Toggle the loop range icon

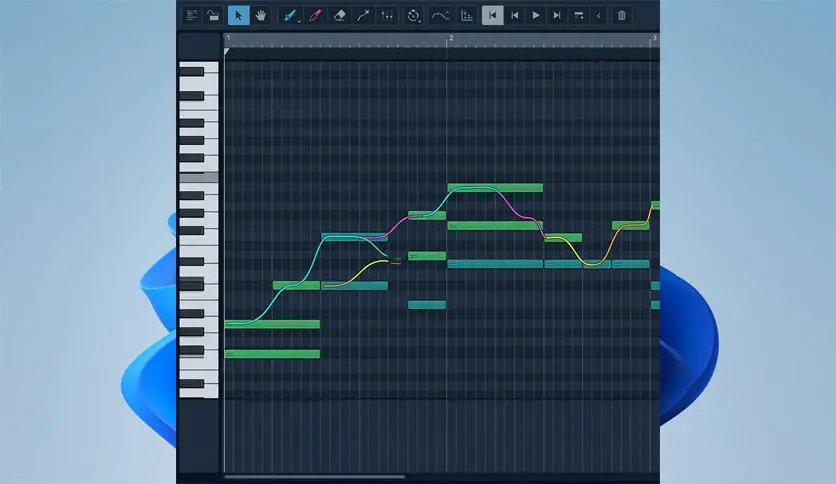(578, 15)
